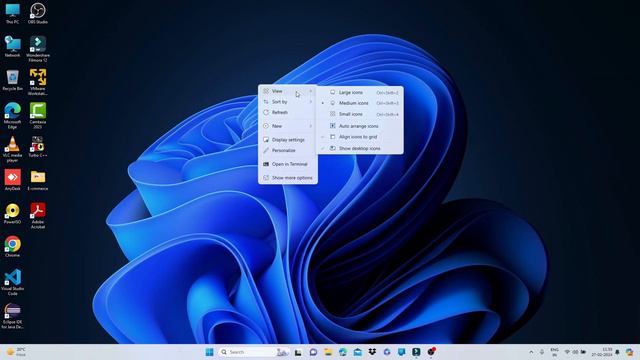Uncheck Show desktop icons
640x360 pixels.
[361, 149]
